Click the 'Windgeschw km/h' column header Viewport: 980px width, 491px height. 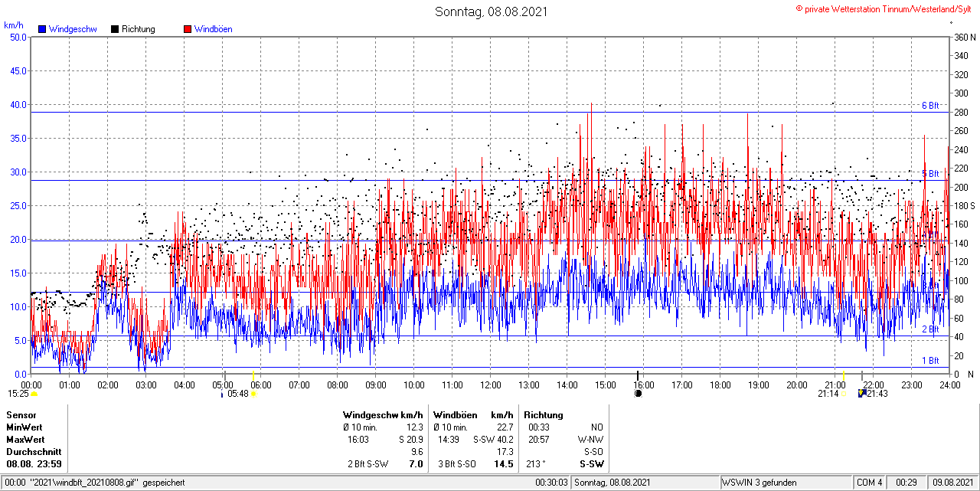pyautogui.click(x=383, y=415)
